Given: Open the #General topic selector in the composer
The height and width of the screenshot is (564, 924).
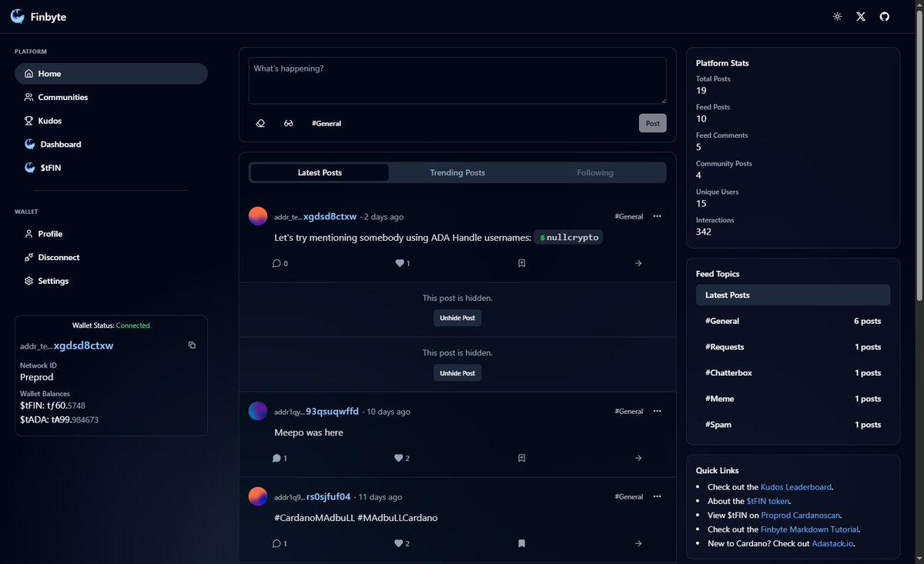Looking at the screenshot, I should (x=326, y=123).
